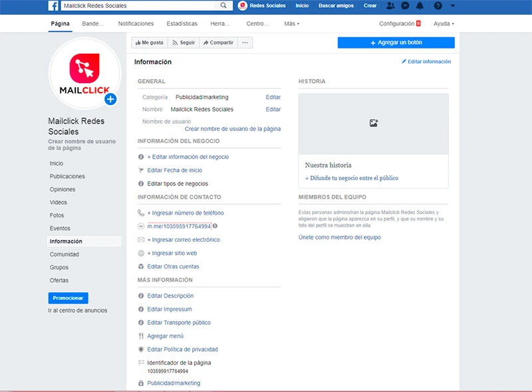The height and width of the screenshot is (392, 532).
Task: Click the Facebook logo icon
Action: pos(53,6)
